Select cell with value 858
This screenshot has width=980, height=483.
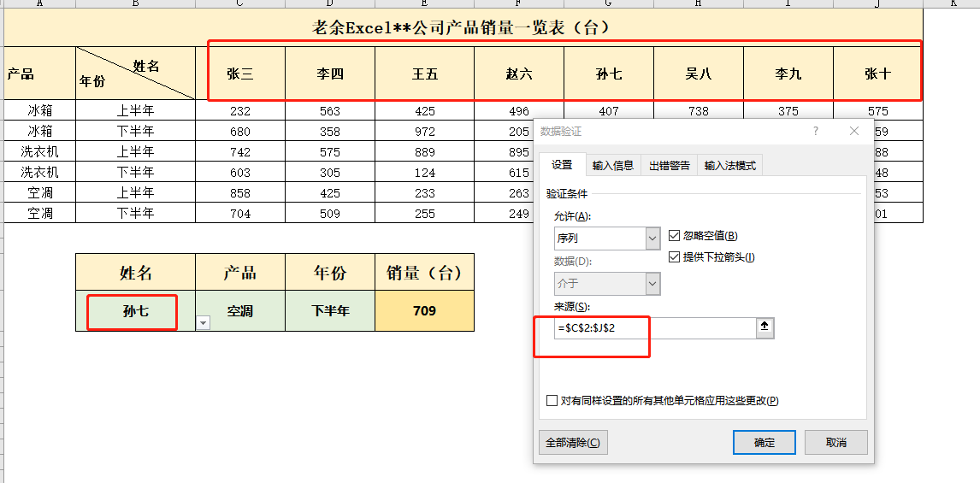click(240, 192)
